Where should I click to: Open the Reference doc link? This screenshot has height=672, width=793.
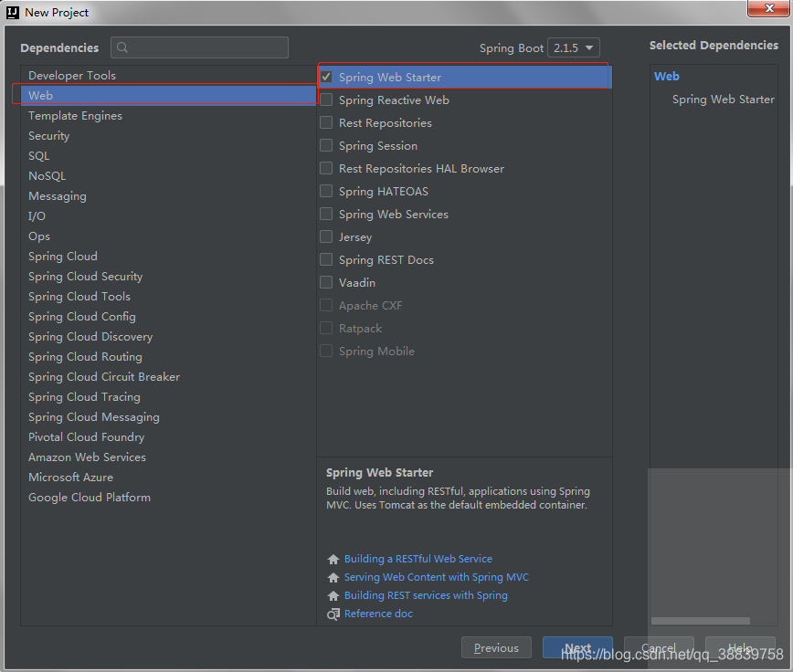pyautogui.click(x=378, y=614)
